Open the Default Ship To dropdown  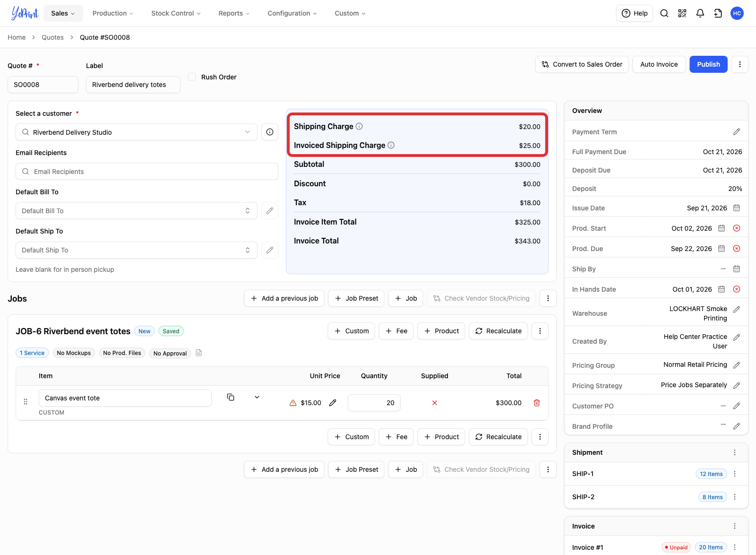coord(137,250)
